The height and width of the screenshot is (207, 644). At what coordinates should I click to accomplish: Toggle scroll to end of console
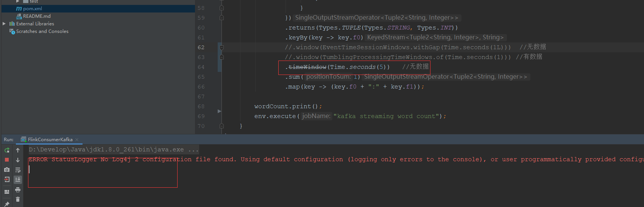point(18,180)
